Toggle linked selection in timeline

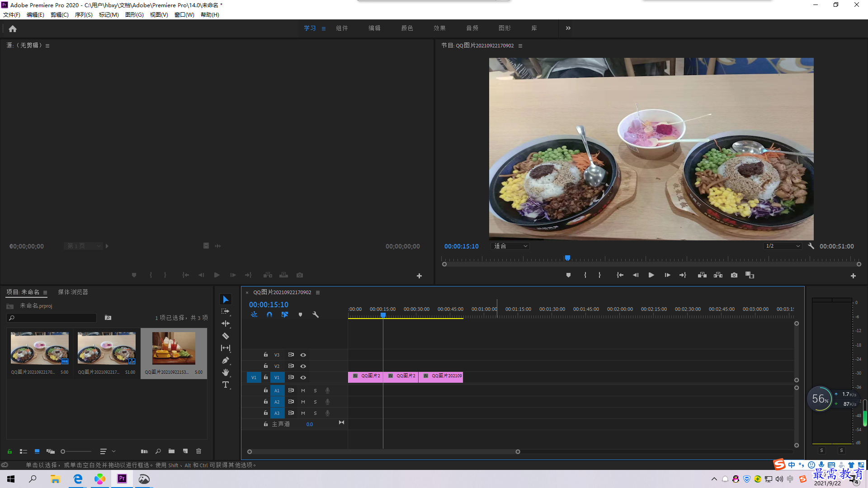[284, 314]
